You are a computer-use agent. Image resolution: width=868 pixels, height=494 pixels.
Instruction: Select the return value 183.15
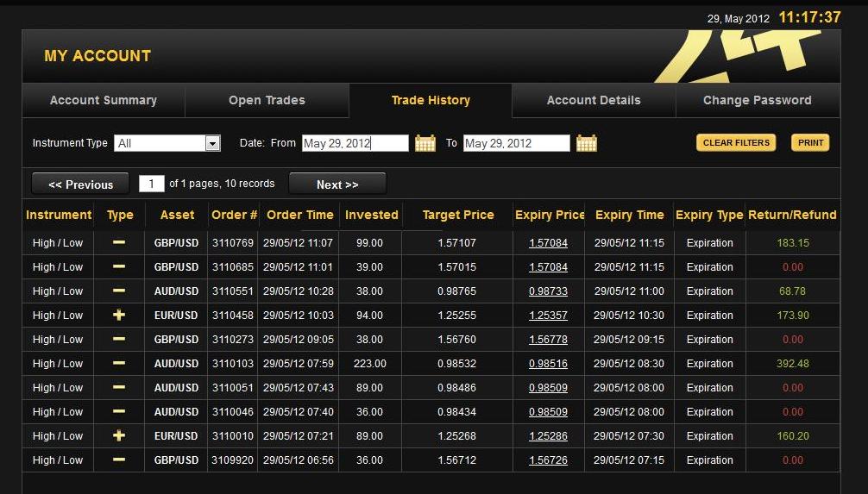coord(793,243)
